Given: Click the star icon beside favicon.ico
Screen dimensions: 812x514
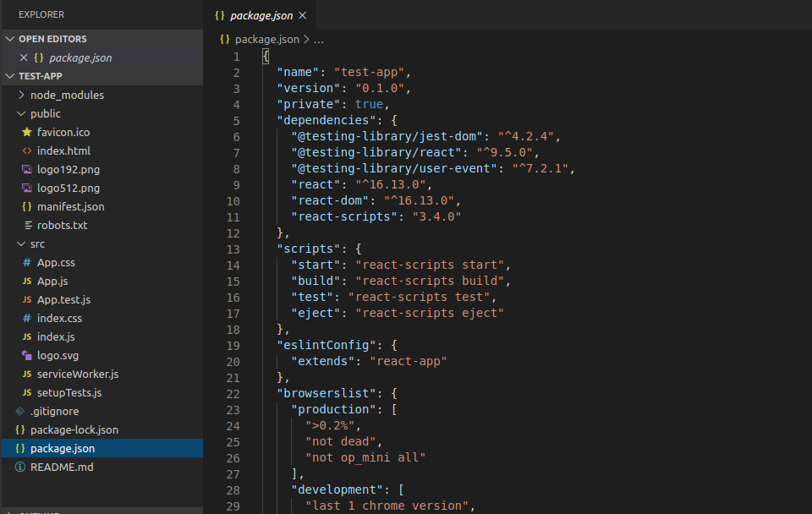Looking at the screenshot, I should coord(27,132).
